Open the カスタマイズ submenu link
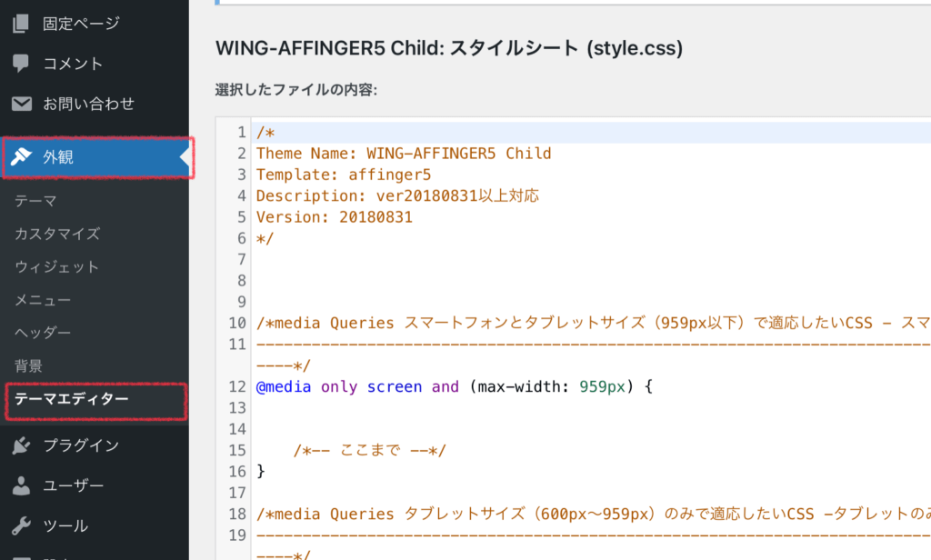Screen dimensions: 931x560 57,234
